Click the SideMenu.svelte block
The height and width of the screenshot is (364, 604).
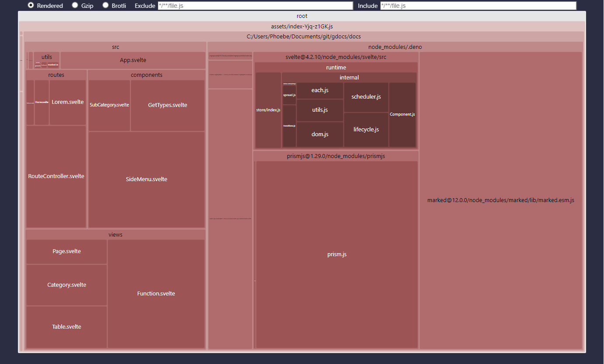[146, 179]
